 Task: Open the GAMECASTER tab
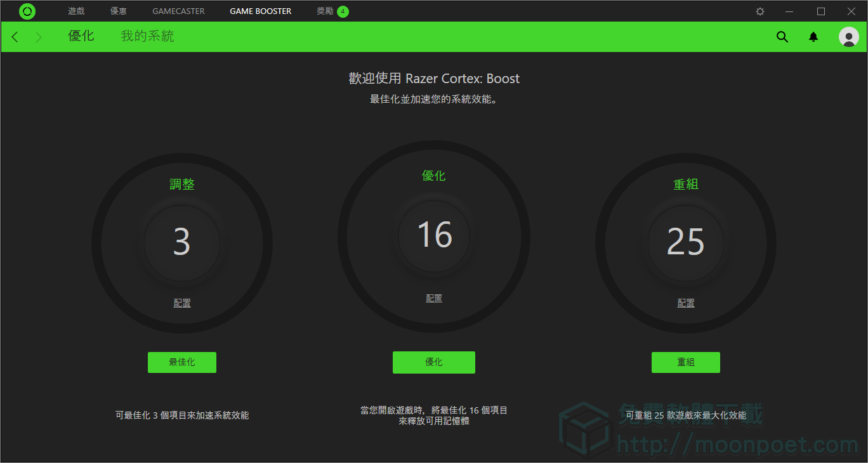coord(178,11)
